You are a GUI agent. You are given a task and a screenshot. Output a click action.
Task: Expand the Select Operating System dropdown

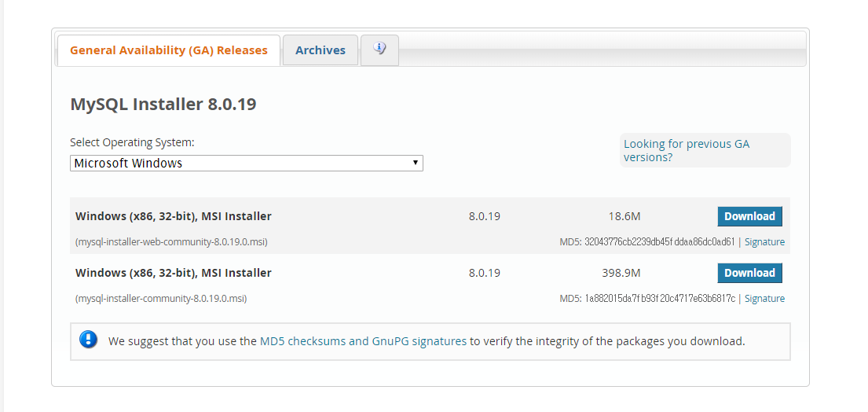(247, 164)
